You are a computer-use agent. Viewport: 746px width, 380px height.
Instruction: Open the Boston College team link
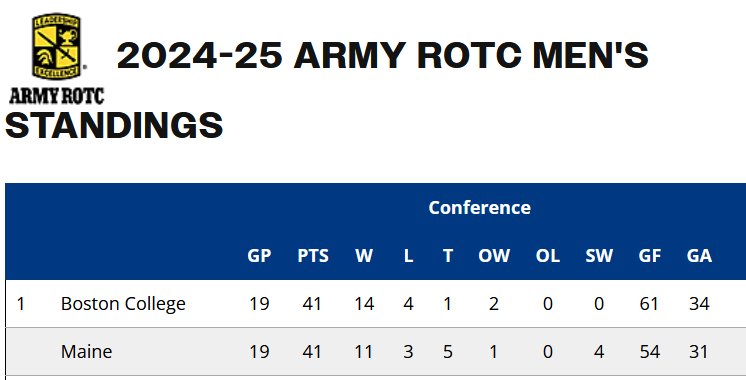point(123,303)
